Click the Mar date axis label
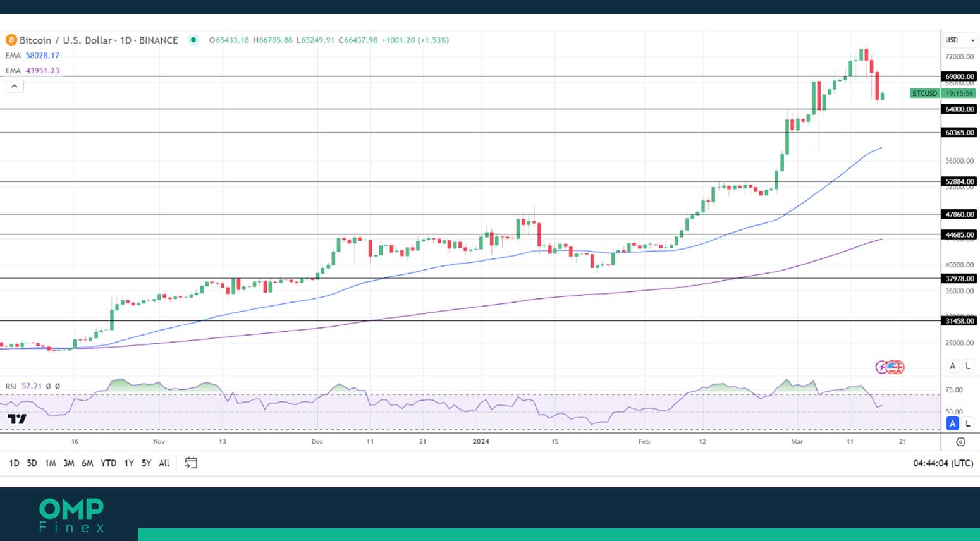This screenshot has width=980, height=541. (797, 442)
